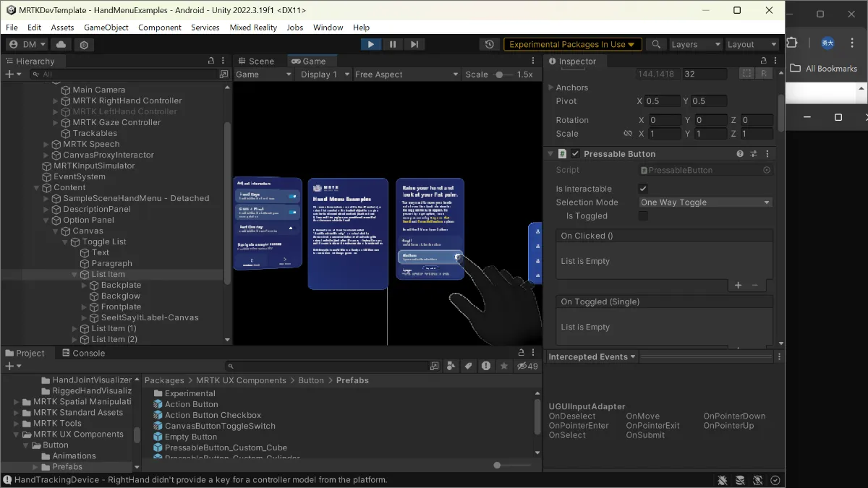The width and height of the screenshot is (868, 488).
Task: Click the Project panel favorites star icon
Action: point(503,367)
